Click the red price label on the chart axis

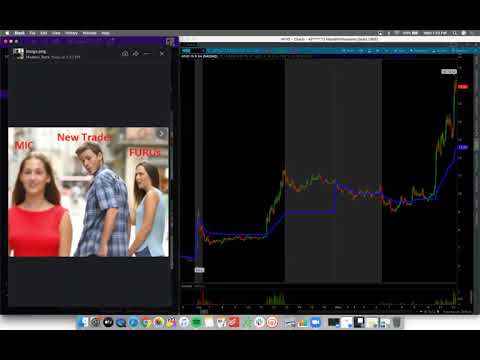click(x=462, y=87)
